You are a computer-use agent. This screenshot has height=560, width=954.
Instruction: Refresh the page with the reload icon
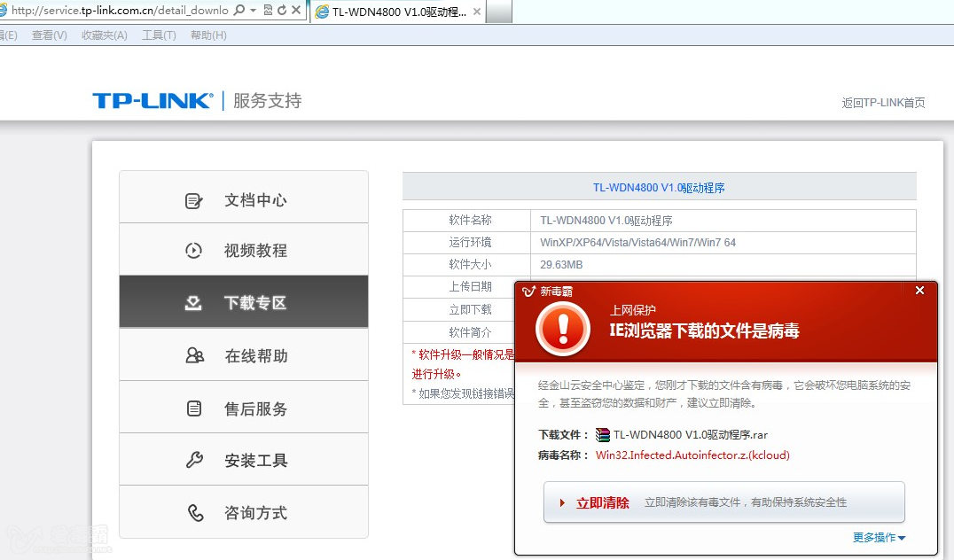click(x=282, y=11)
